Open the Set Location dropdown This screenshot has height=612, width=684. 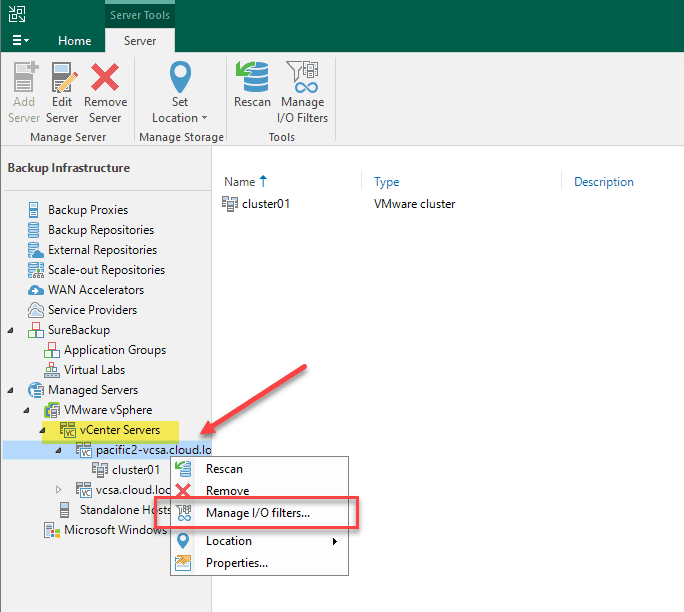(179, 118)
